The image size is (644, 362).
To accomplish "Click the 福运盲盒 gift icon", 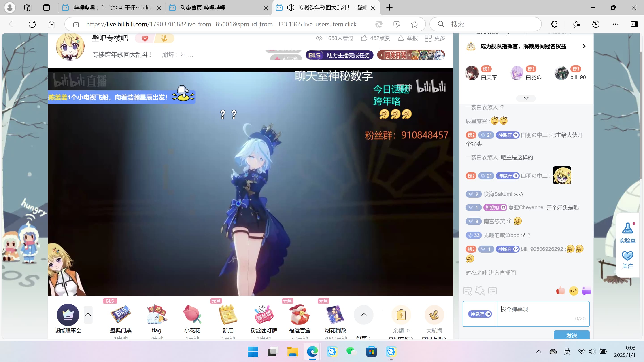I will click(x=300, y=314).
